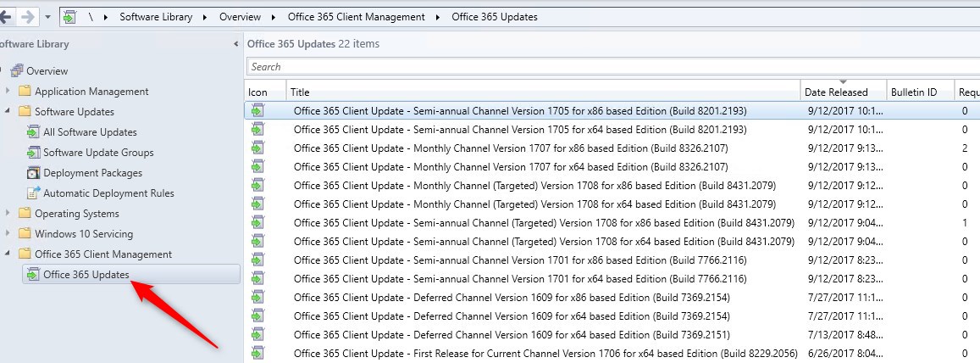
Task: Click the Overview node icon
Action: [17, 70]
